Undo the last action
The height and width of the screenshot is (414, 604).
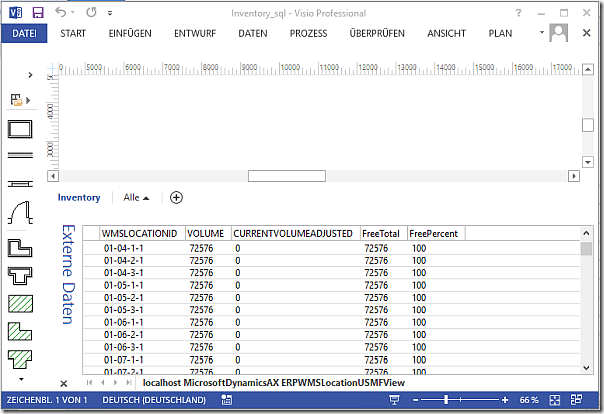60,12
